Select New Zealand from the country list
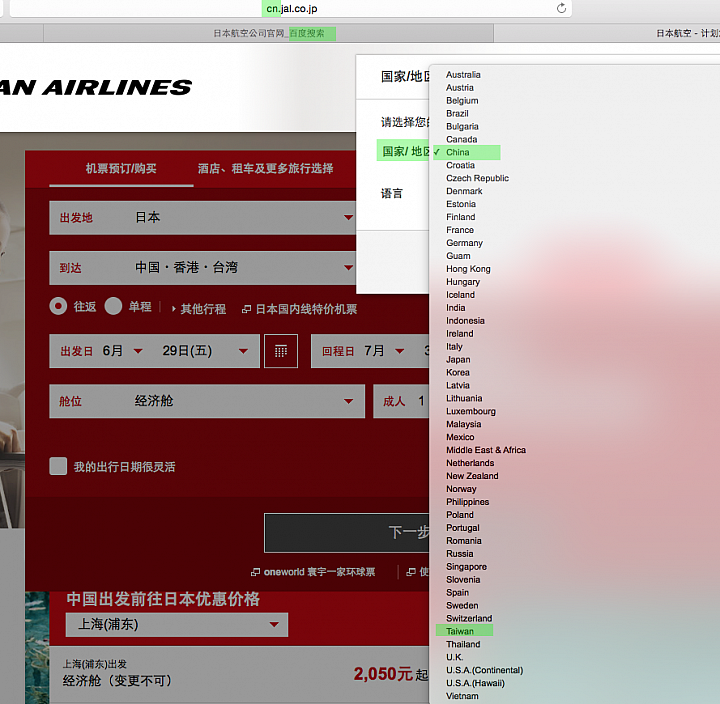720x704 pixels. tap(472, 476)
